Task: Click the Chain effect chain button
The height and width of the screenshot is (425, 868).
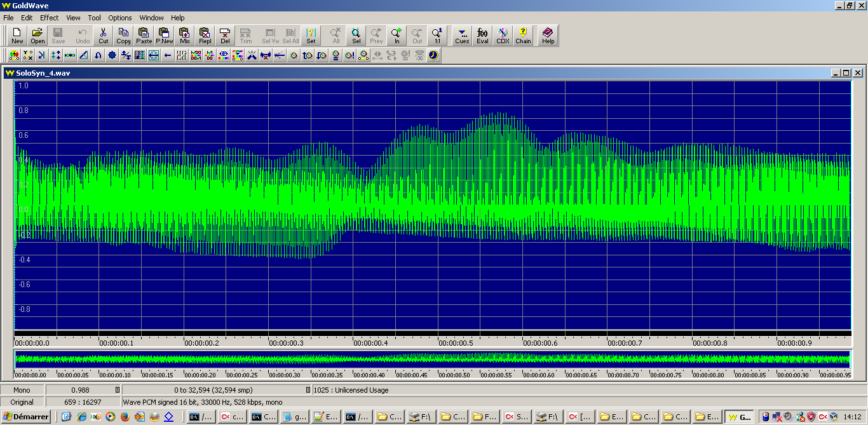Action: point(523,36)
